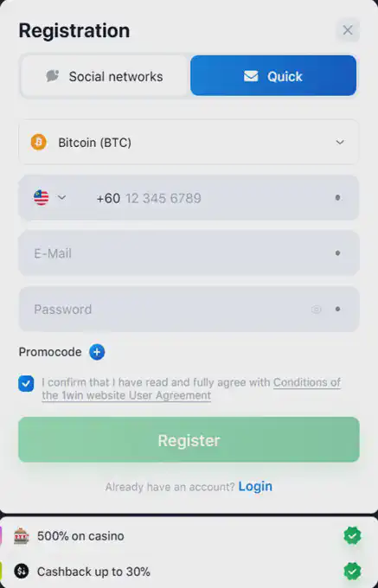The image size is (378, 588).
Task: Select the Quick registration tab
Action: click(x=273, y=76)
